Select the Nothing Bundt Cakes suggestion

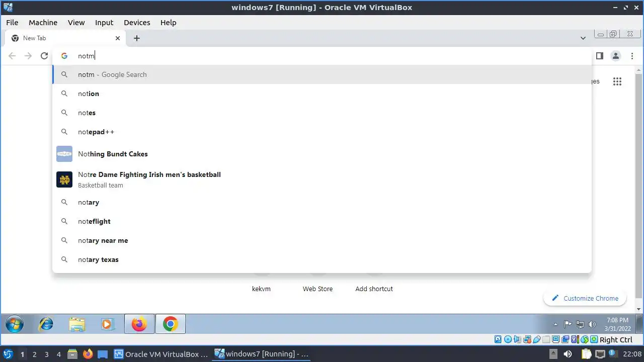[x=322, y=154]
